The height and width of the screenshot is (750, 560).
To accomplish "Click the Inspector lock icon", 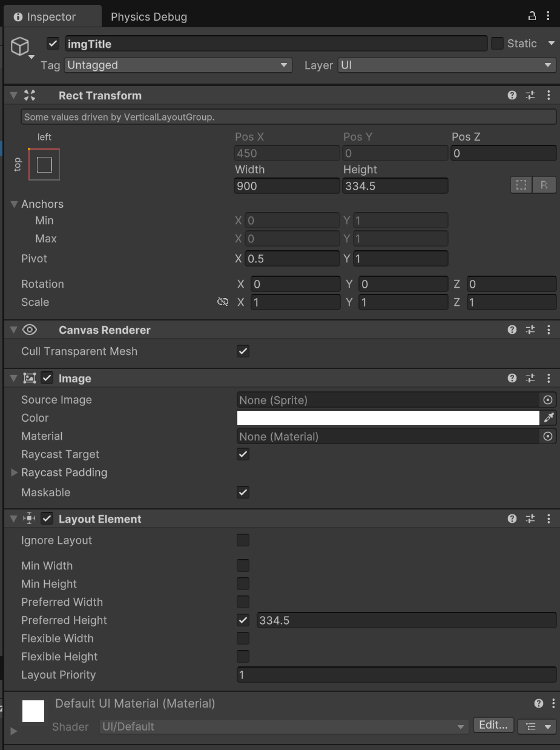I will [532, 16].
